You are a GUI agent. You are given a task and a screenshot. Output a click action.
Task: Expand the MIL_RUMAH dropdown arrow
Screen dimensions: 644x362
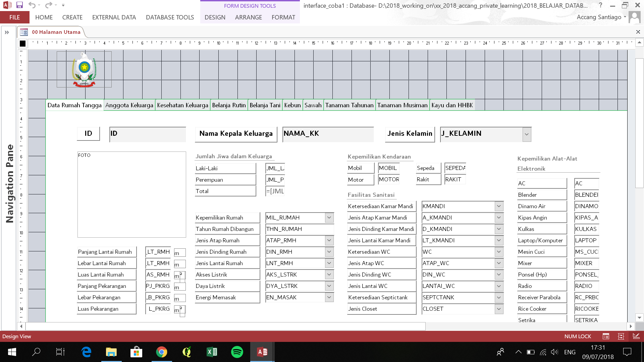(329, 218)
